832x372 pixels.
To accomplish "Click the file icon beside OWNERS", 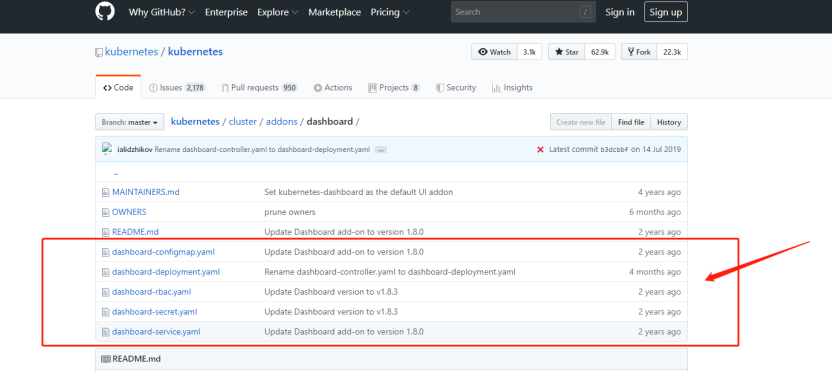I will point(105,212).
